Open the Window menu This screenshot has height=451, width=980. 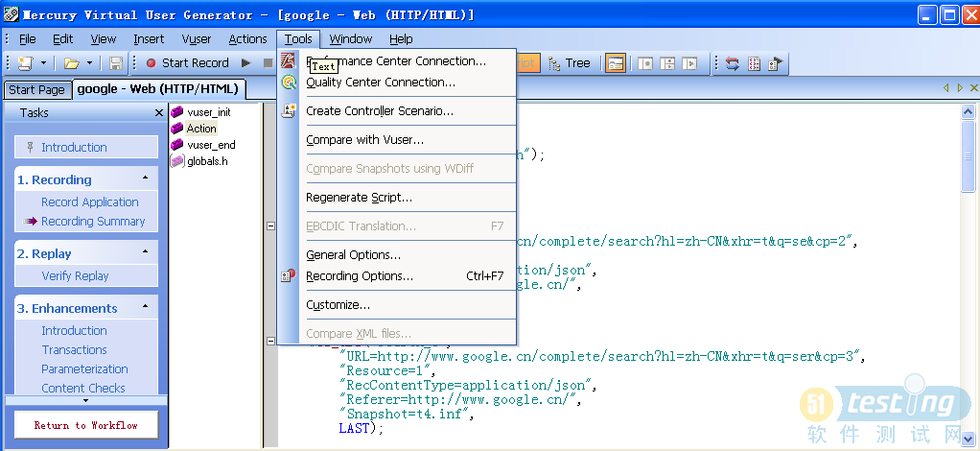(x=351, y=38)
